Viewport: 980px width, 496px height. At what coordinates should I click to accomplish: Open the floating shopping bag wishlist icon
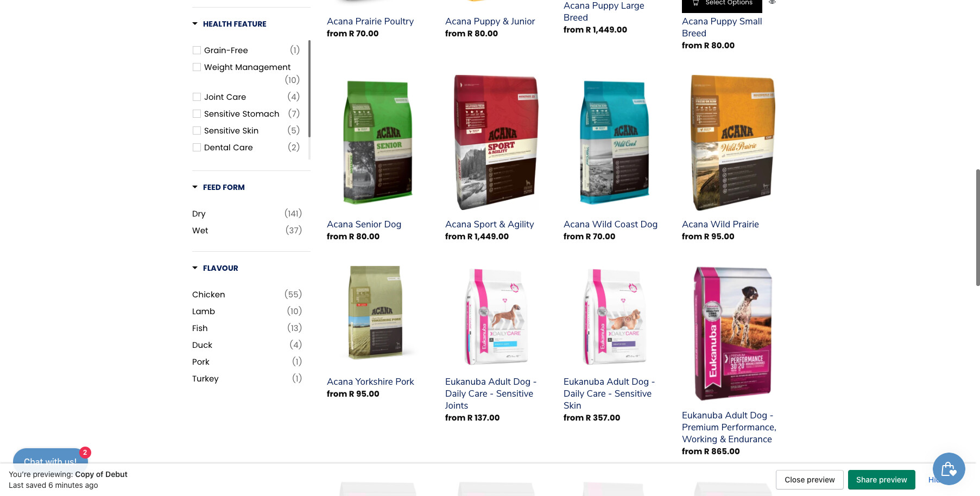pyautogui.click(x=949, y=469)
